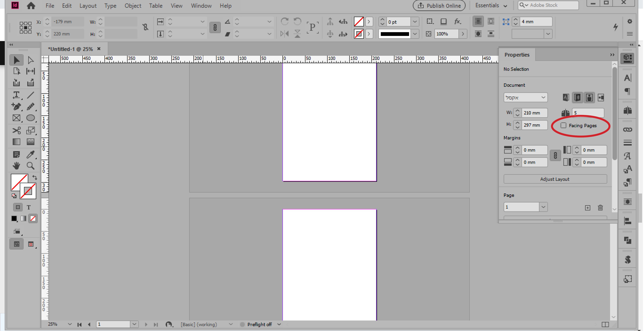Image resolution: width=644 pixels, height=331 pixels.
Task: Select the Hand tool
Action: pos(16,166)
